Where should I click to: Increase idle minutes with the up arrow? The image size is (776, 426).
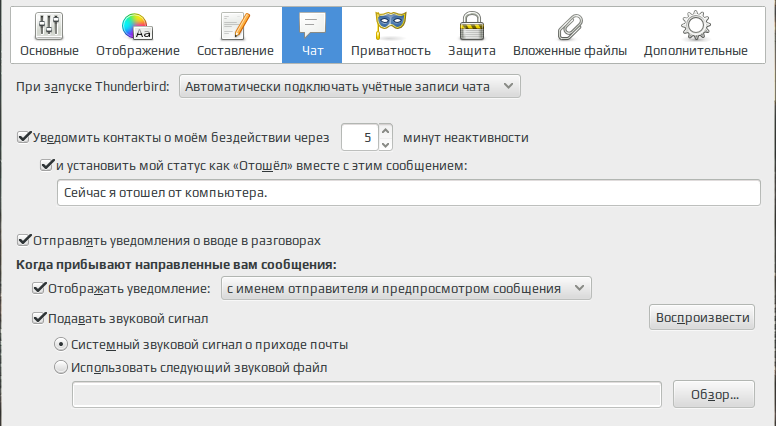pos(386,131)
